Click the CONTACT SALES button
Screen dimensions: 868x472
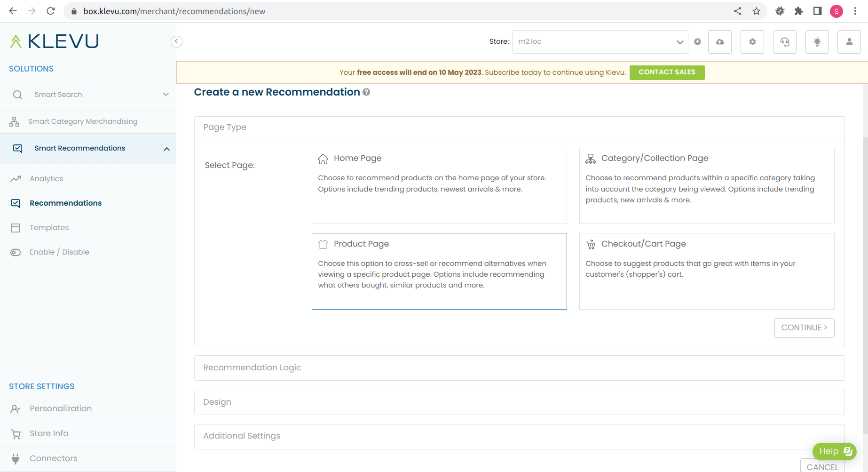(667, 72)
